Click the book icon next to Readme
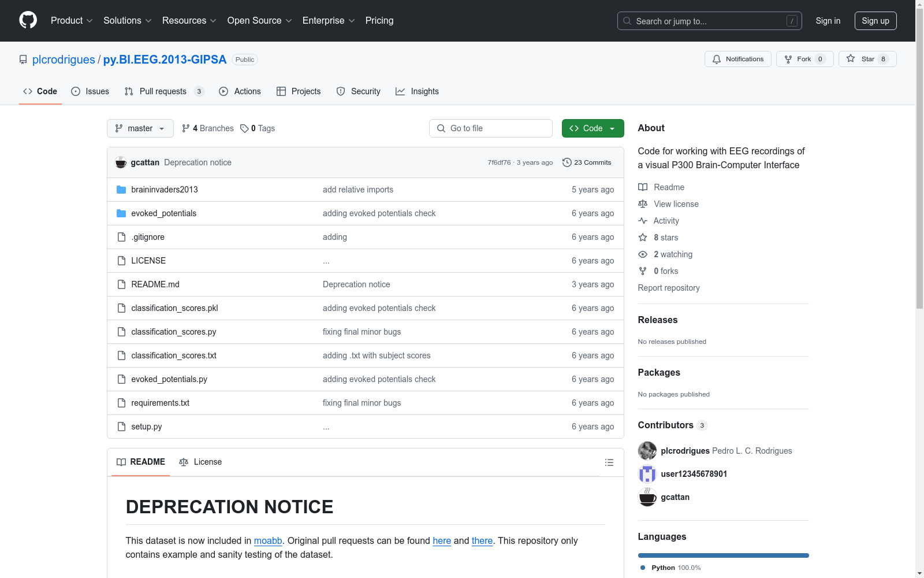924x578 pixels. (643, 187)
